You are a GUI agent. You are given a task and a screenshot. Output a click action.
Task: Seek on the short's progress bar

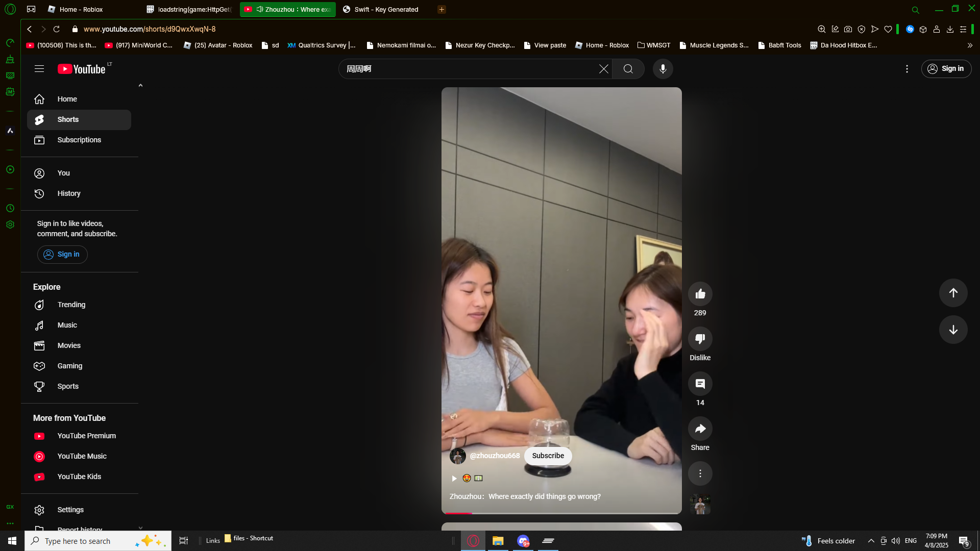561,513
